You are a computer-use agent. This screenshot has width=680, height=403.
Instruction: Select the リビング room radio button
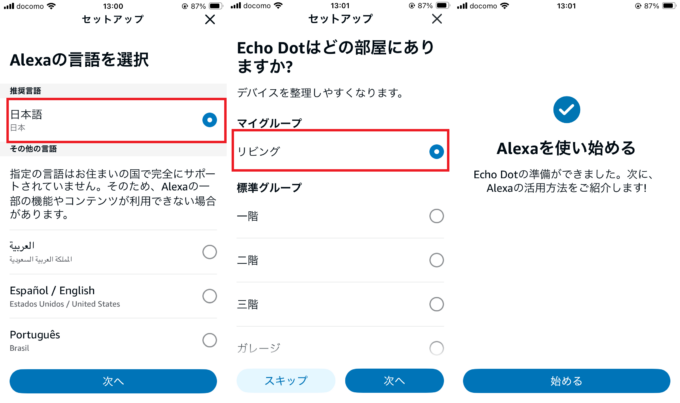click(436, 151)
